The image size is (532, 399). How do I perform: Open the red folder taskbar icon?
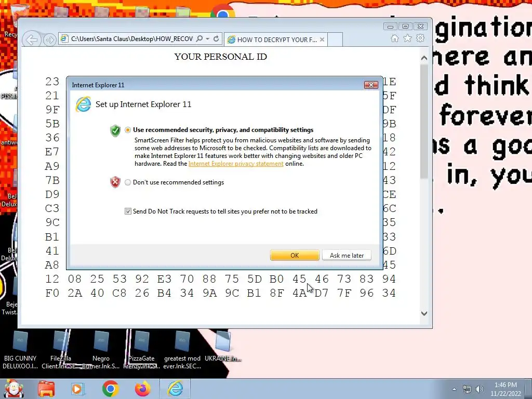46,389
